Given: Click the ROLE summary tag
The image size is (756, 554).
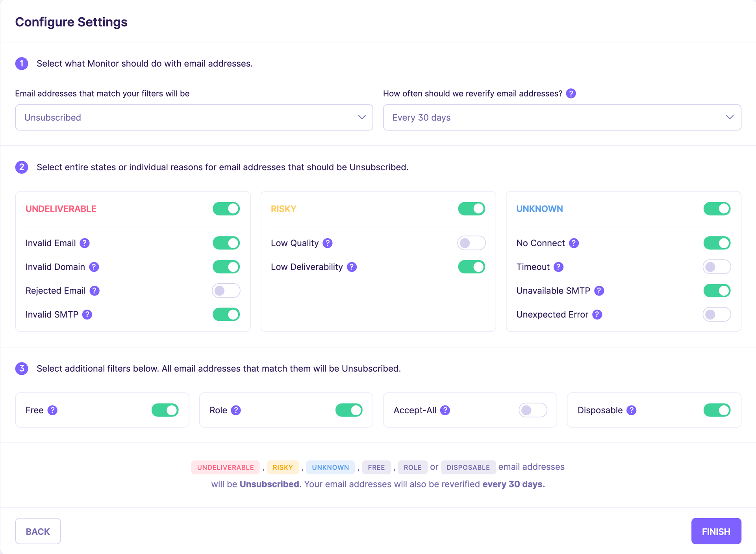Looking at the screenshot, I should 413,467.
